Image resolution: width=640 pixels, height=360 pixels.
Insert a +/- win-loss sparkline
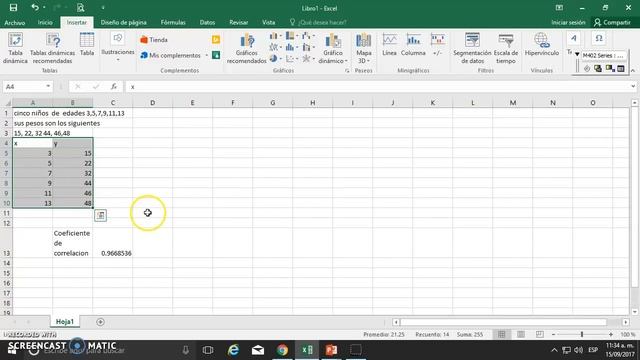click(437, 45)
